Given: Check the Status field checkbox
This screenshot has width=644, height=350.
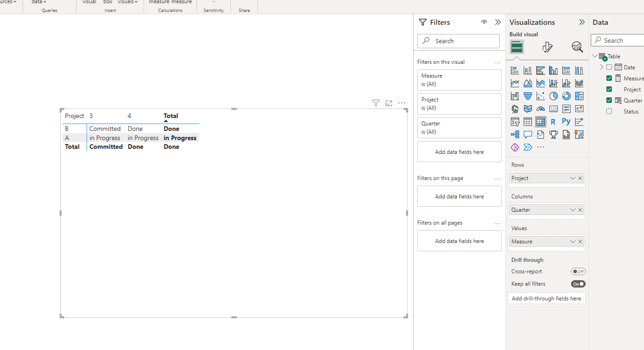Looking at the screenshot, I should (x=609, y=111).
